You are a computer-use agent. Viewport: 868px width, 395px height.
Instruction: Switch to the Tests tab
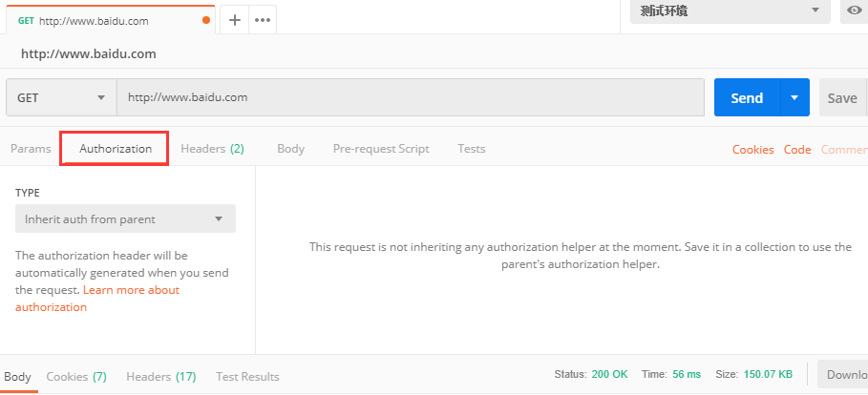click(x=471, y=148)
